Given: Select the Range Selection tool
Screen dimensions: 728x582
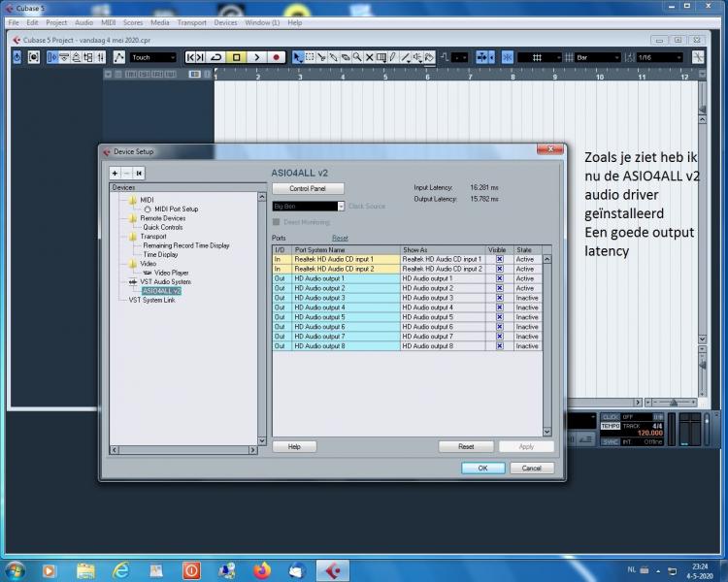Looking at the screenshot, I should pyautogui.click(x=310, y=57).
